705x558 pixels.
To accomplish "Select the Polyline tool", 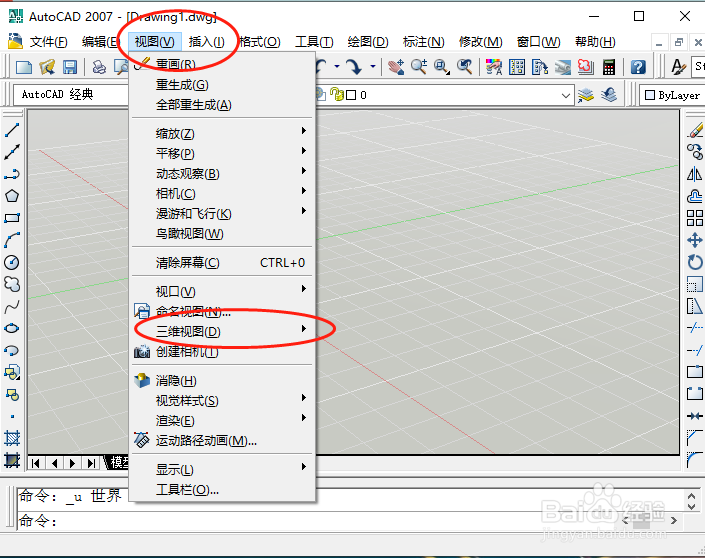I will click(x=12, y=174).
